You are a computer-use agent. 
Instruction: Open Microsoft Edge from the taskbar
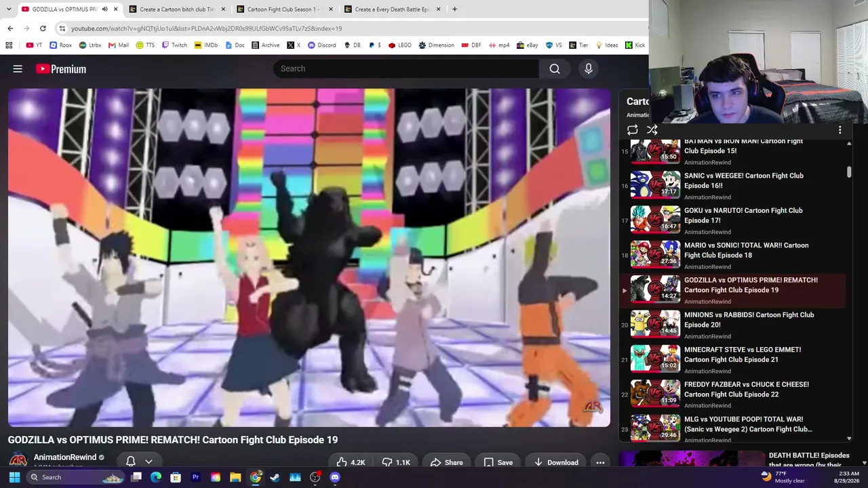(156, 477)
